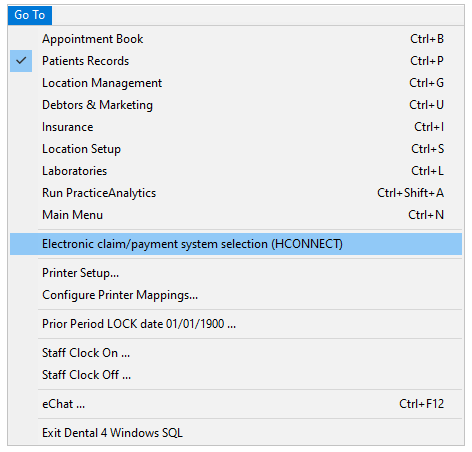This screenshot has height=452, width=472.
Task: Select Electronic claim/payment system selection (HCONNECT)
Action: (236, 244)
